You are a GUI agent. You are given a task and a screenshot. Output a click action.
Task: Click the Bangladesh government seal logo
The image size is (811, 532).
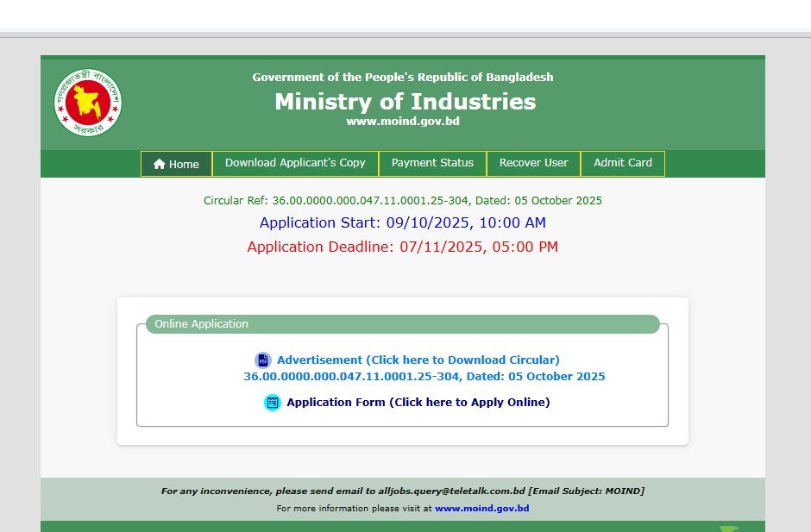87,102
